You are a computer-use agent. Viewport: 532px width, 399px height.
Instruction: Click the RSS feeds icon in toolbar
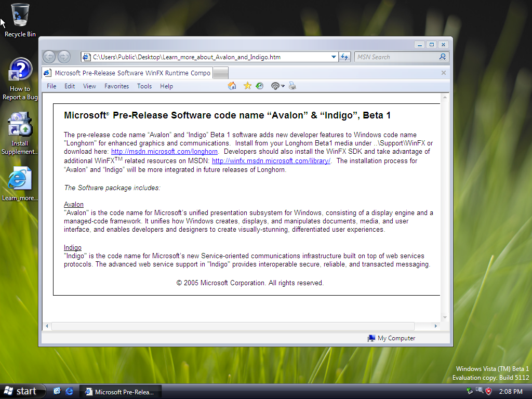point(275,86)
